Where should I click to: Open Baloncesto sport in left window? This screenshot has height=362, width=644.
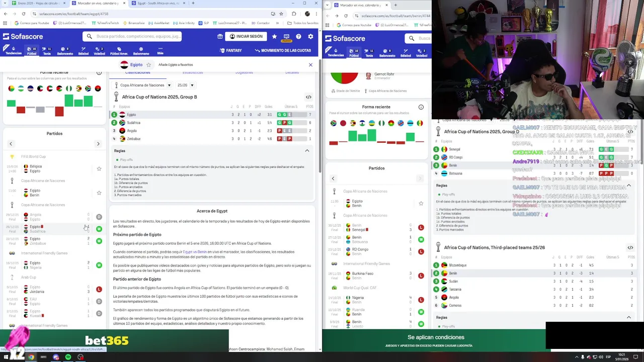pyautogui.click(x=65, y=50)
